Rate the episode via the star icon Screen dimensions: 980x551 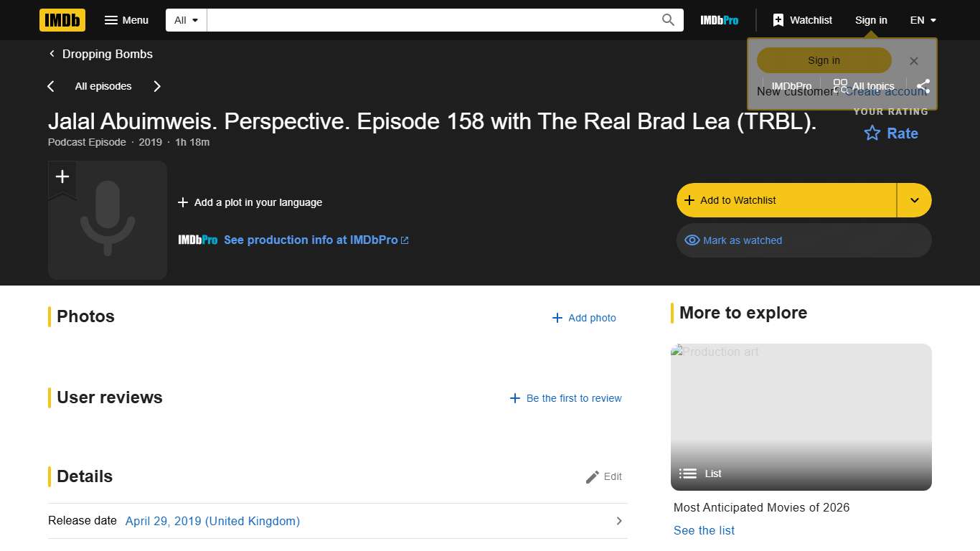(x=871, y=133)
